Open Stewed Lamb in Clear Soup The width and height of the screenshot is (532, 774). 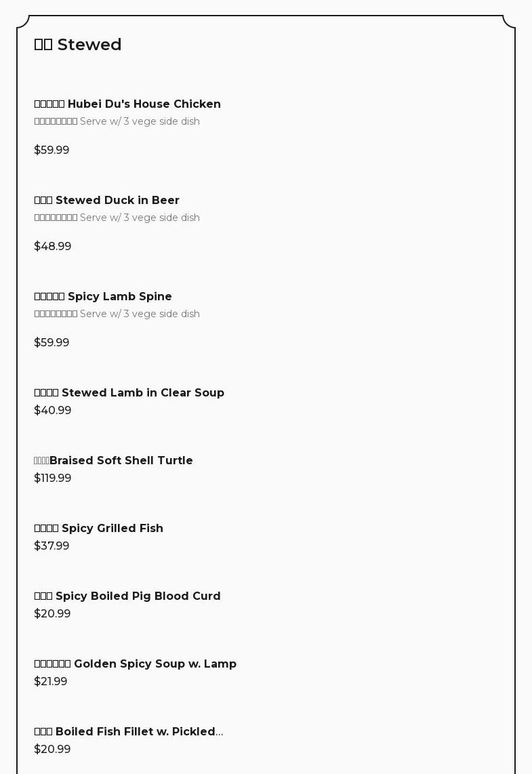129,392
